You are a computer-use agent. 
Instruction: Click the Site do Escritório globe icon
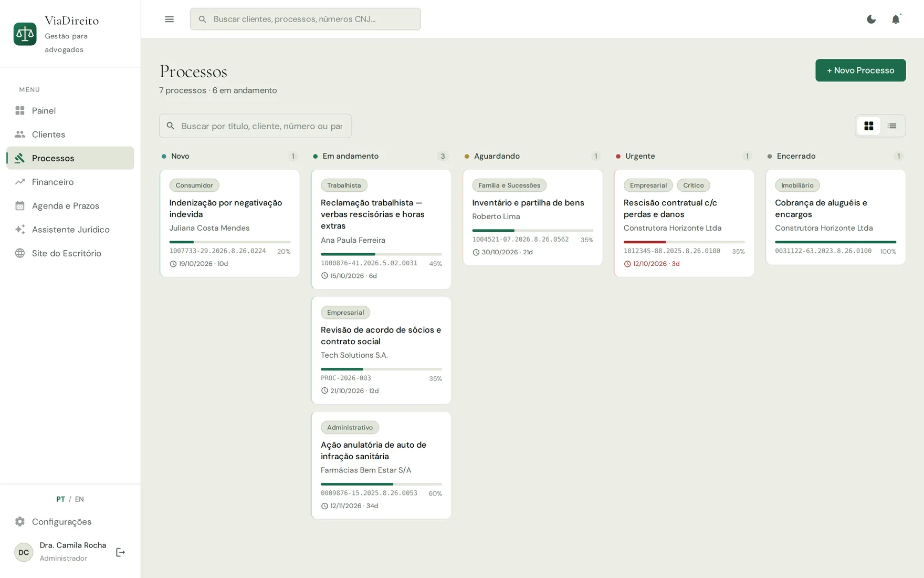click(20, 253)
